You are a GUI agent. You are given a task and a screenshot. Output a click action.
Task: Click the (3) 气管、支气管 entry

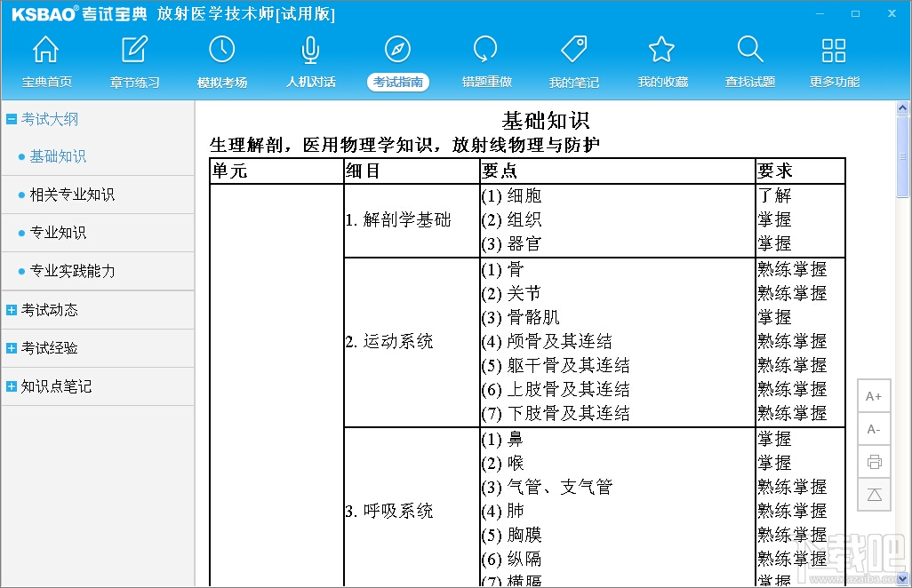547,487
